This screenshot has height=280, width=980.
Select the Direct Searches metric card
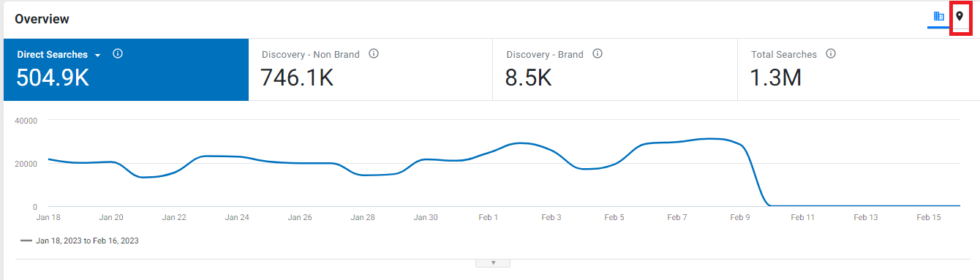pos(126,70)
